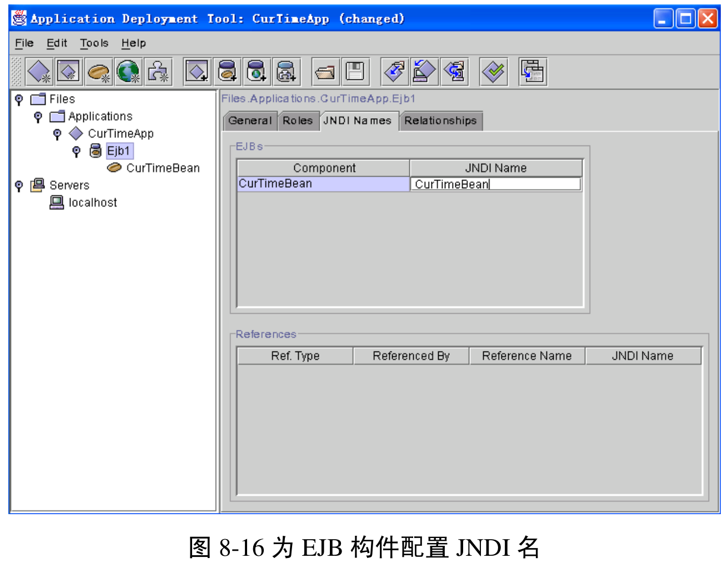Click the New Enterprise Bean toolbar icon

pyautogui.click(x=99, y=72)
